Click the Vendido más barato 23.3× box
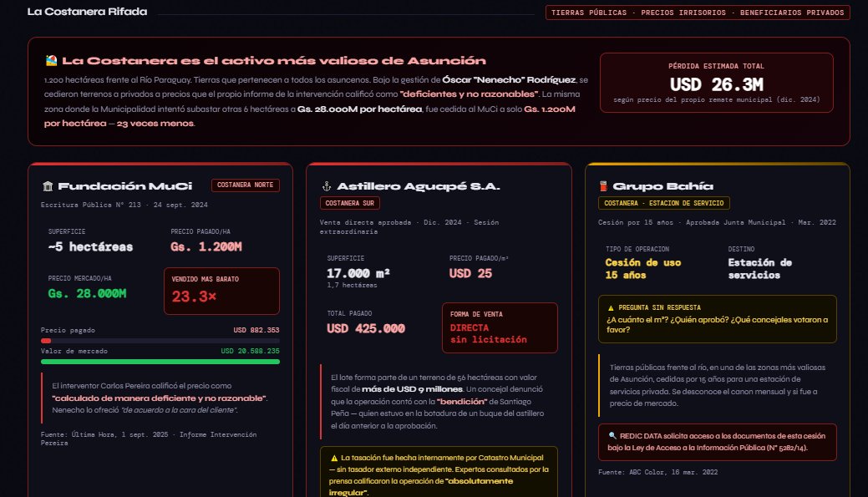The image size is (868, 497). click(221, 292)
